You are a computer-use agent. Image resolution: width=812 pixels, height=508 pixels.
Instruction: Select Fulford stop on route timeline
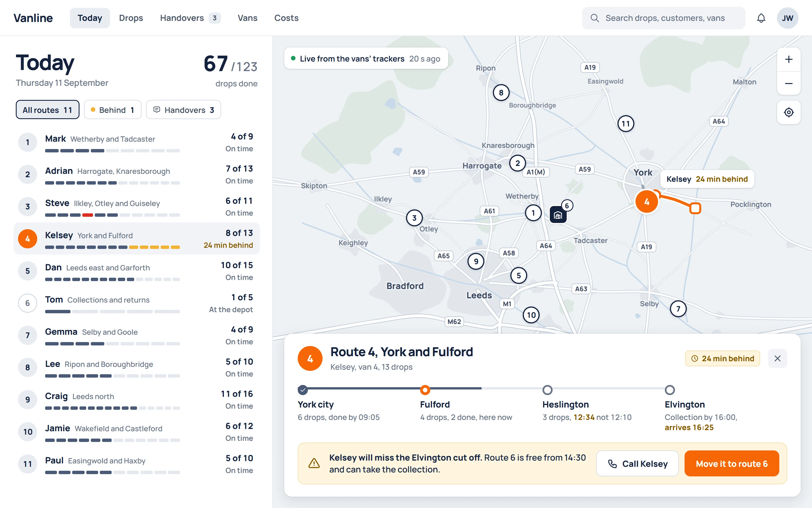click(466, 404)
